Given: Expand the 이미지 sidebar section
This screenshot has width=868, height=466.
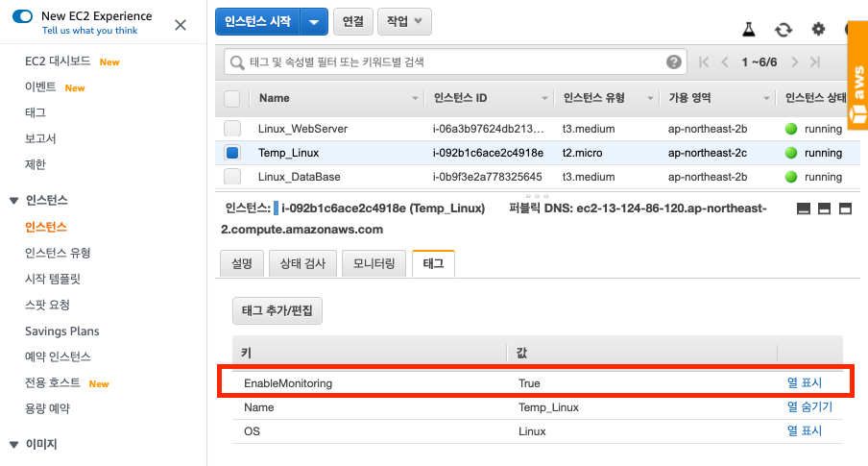Looking at the screenshot, I should click(x=14, y=445).
